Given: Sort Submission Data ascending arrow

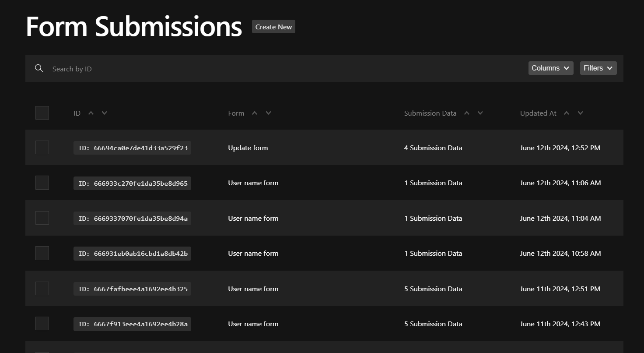Looking at the screenshot, I should click(467, 113).
